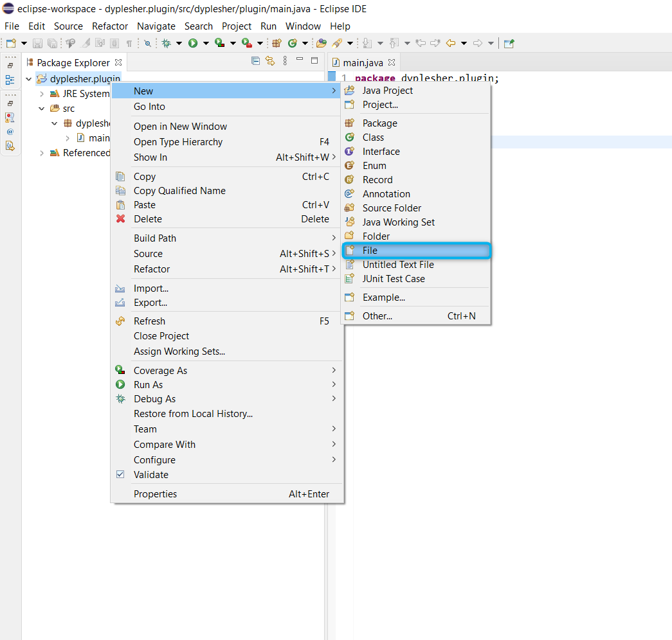Toggle Link with Editor in Package Explorer
This screenshot has height=640, width=672.
[x=270, y=61]
